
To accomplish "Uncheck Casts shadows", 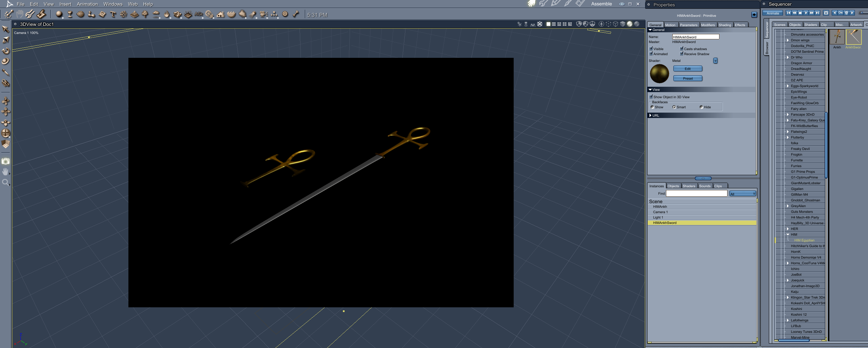I will [681, 48].
